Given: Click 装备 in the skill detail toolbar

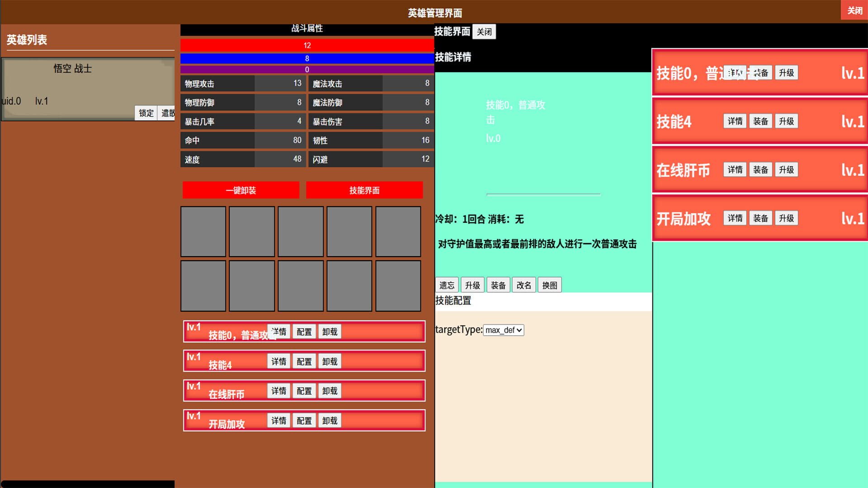Looking at the screenshot, I should tap(498, 285).
